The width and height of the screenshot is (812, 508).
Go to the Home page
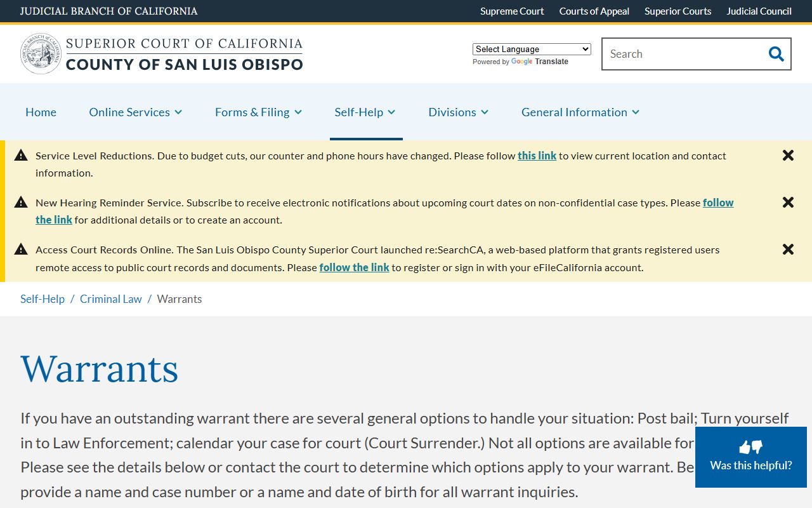click(41, 112)
